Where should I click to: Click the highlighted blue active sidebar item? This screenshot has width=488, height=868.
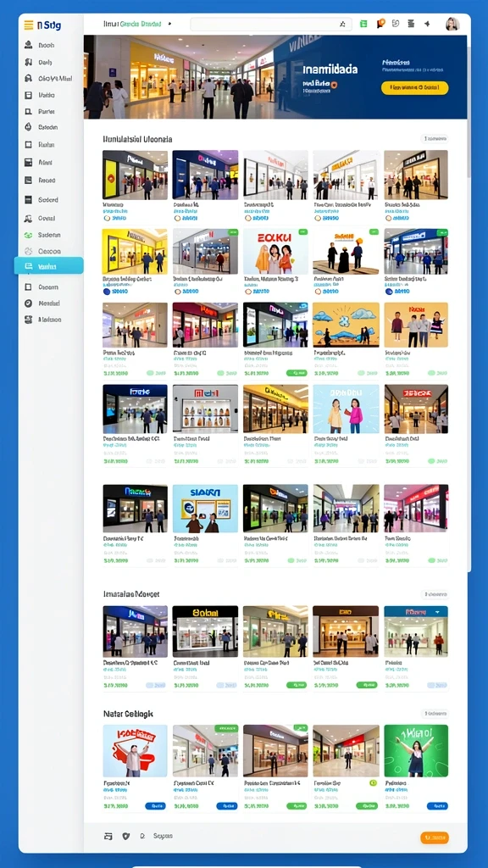[x=48, y=266]
